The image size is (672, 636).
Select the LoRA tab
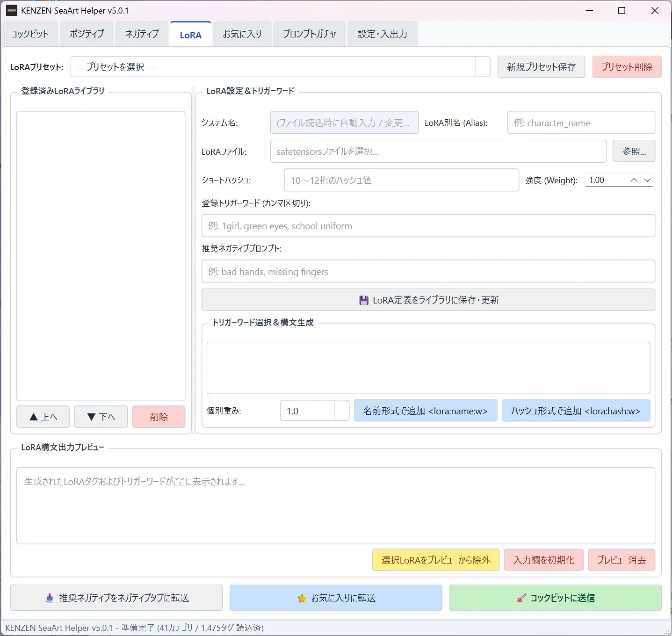[x=191, y=35]
